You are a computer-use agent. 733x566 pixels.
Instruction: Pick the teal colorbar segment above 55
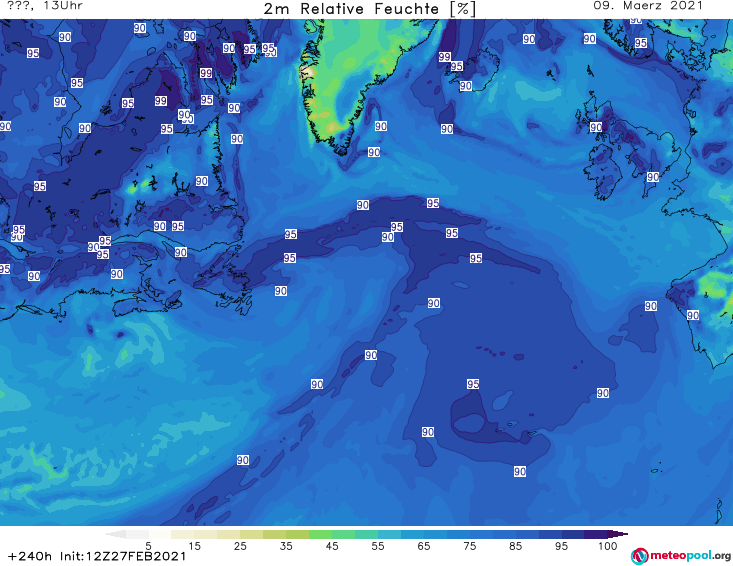[x=366, y=534]
